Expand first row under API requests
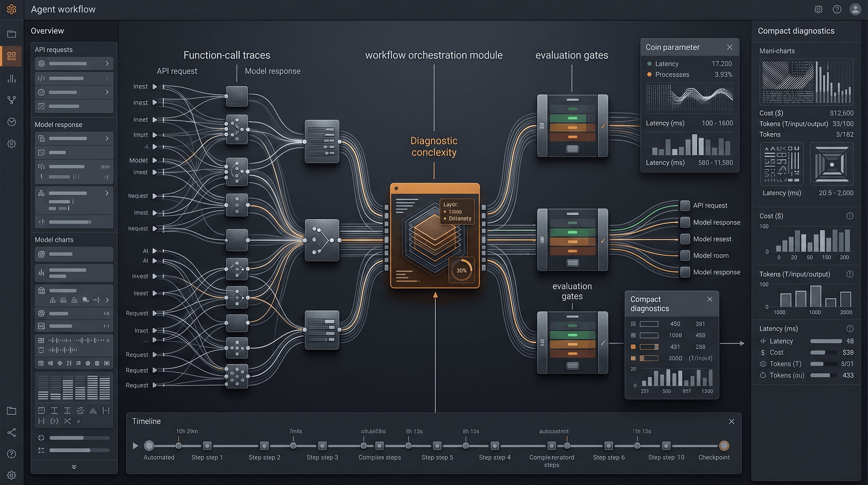 (74, 63)
